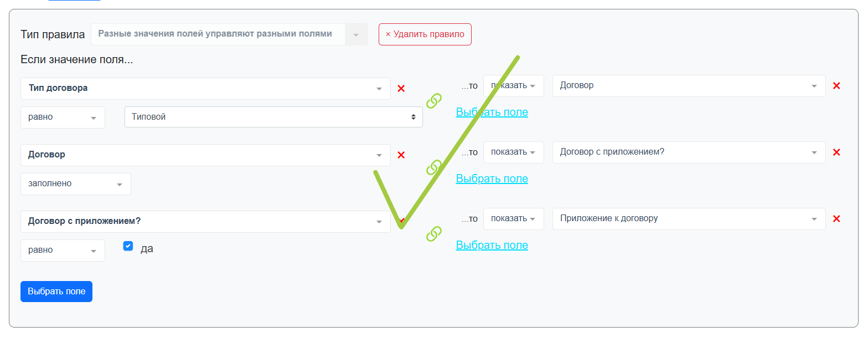
Task: Open 'показать' action dropdown for 'Приложение к договору'
Action: [513, 218]
